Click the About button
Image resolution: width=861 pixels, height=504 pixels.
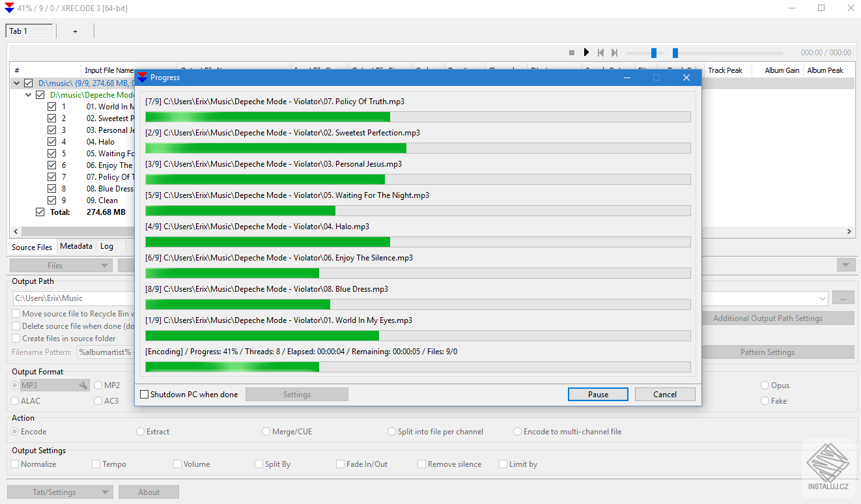(x=148, y=492)
